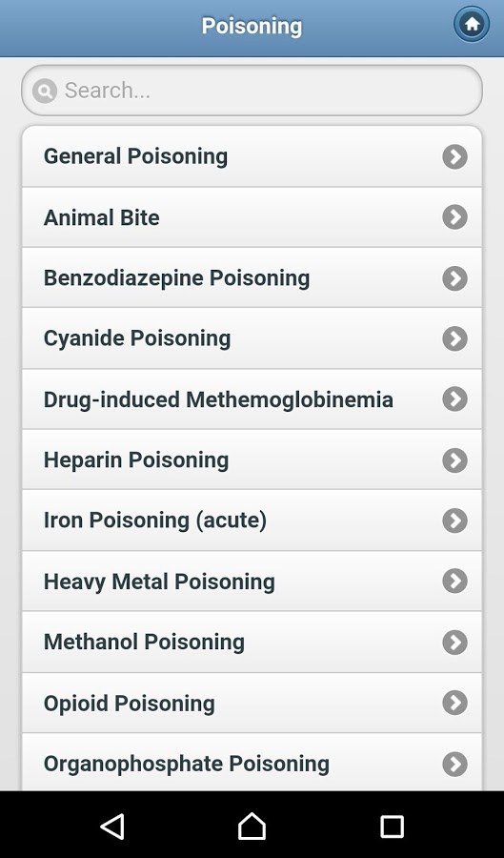Screen dimensions: 504x858
Task: Tap Android recent apps button
Action: [x=392, y=827]
